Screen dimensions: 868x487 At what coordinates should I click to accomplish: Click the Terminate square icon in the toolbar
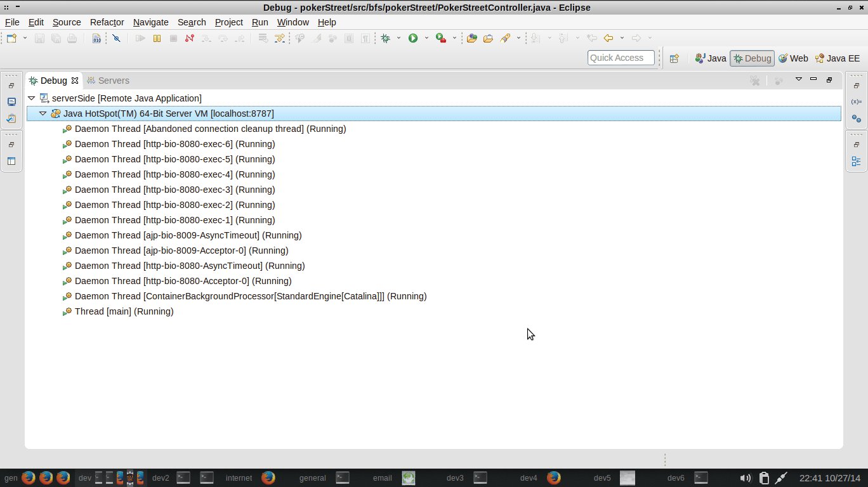click(173, 39)
